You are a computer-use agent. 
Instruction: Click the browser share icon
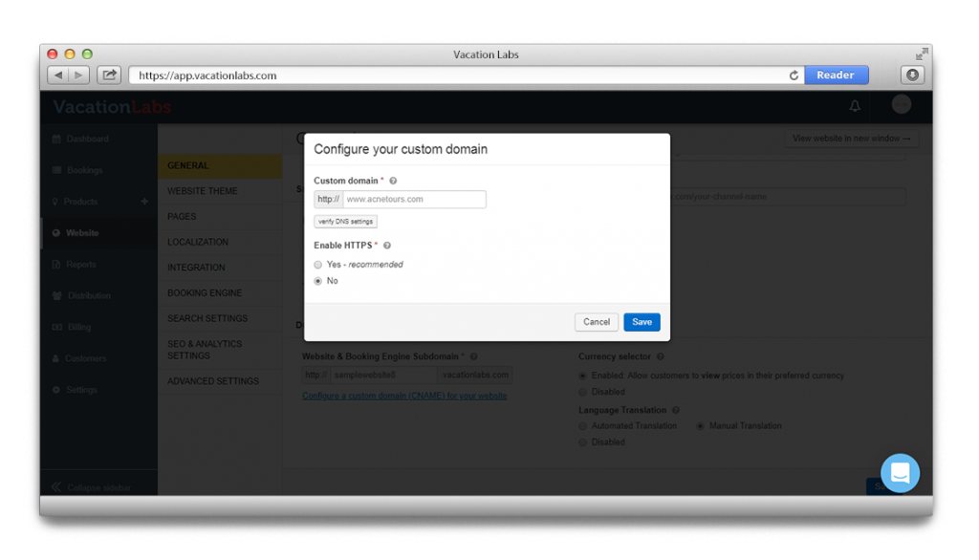click(x=109, y=75)
